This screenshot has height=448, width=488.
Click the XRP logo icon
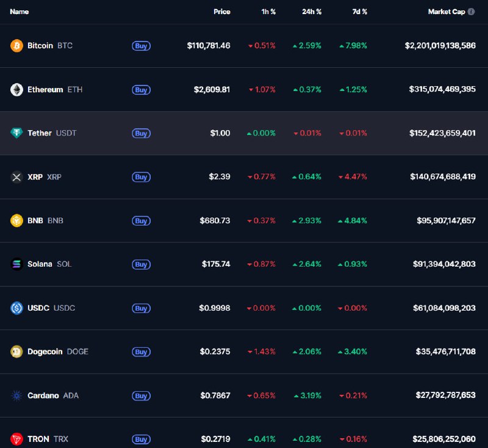click(x=16, y=177)
